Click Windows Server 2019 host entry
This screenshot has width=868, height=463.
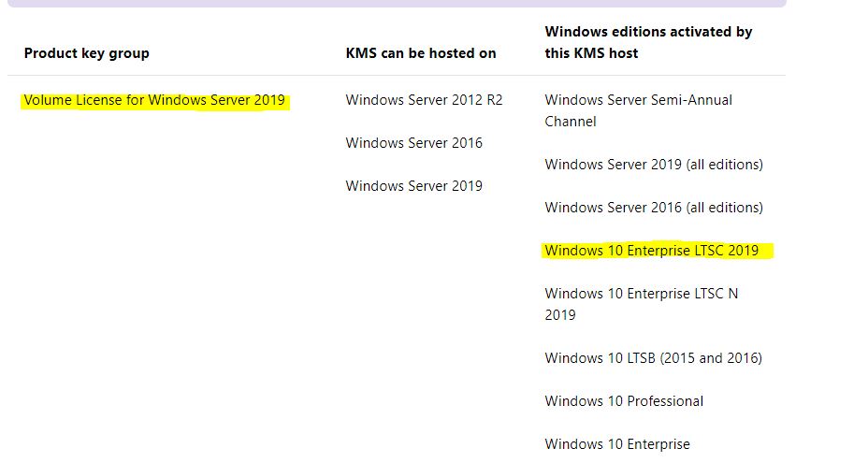pyautogui.click(x=414, y=186)
